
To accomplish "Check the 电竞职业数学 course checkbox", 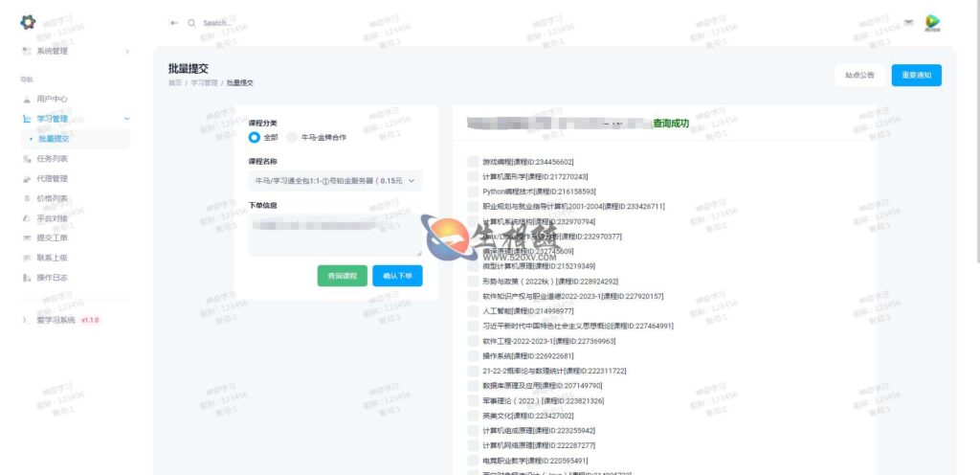I will 473,461.
